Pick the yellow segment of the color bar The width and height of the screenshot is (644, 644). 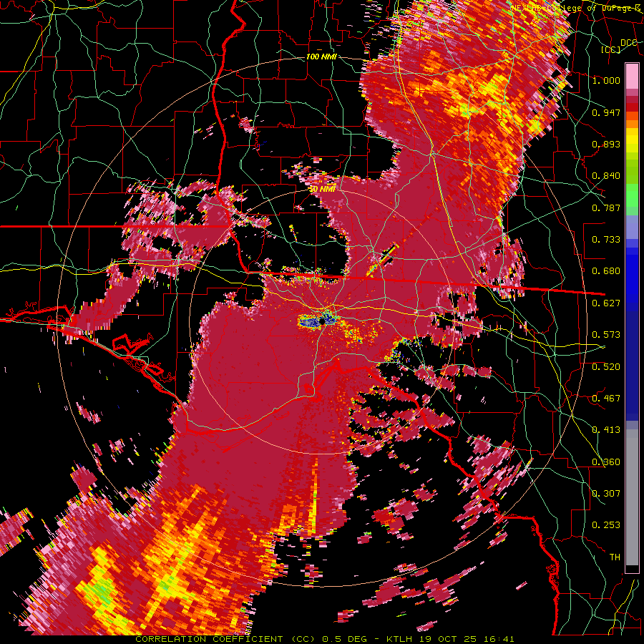pyautogui.click(x=632, y=140)
